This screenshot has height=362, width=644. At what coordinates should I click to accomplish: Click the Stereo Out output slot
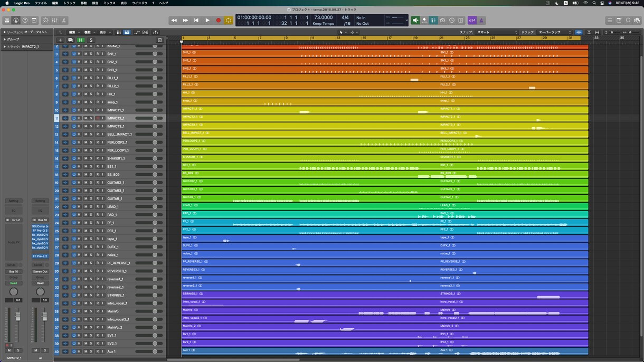coord(40,271)
